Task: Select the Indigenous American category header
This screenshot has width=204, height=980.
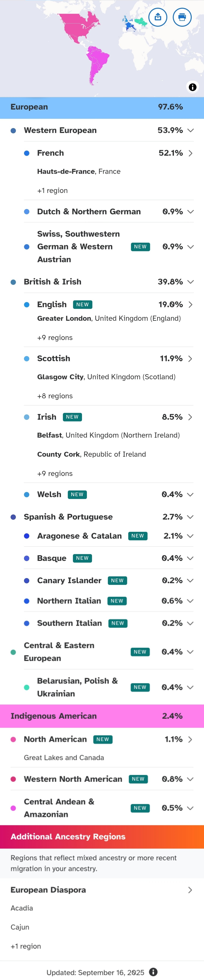Action: tap(102, 716)
